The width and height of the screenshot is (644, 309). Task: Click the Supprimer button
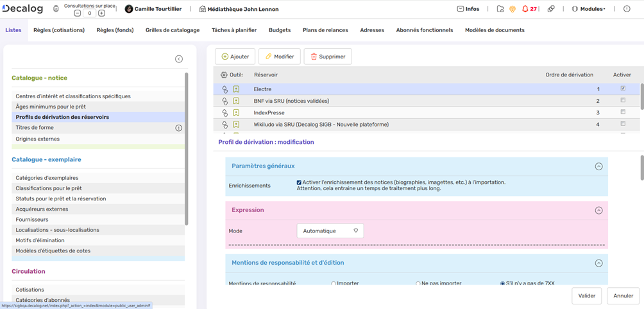click(328, 57)
